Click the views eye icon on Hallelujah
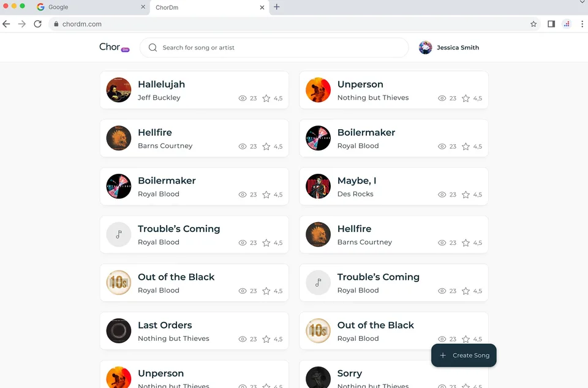Viewport: 588px width, 388px height. (243, 98)
